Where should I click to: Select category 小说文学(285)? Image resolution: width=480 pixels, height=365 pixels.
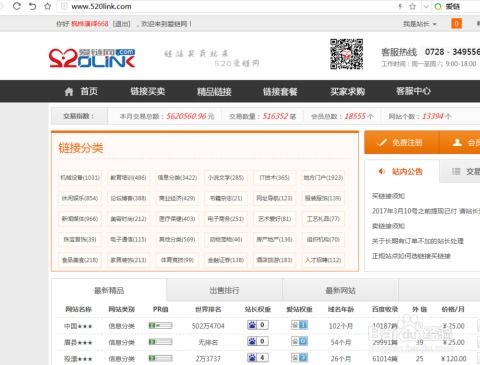pos(226,178)
